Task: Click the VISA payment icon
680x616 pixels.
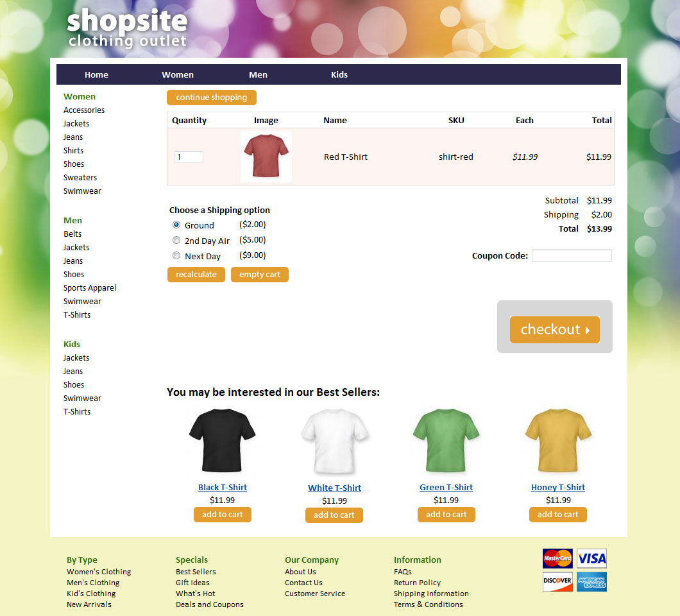Action: pyautogui.click(x=591, y=558)
